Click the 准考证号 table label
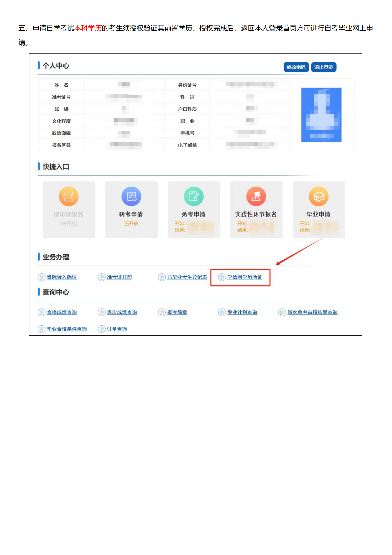The height and width of the screenshot is (555, 392). click(x=61, y=97)
